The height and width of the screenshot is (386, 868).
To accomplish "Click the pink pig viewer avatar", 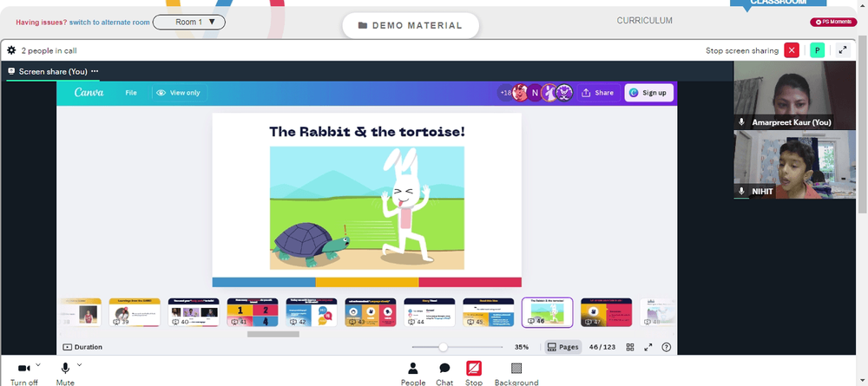I will coord(520,93).
